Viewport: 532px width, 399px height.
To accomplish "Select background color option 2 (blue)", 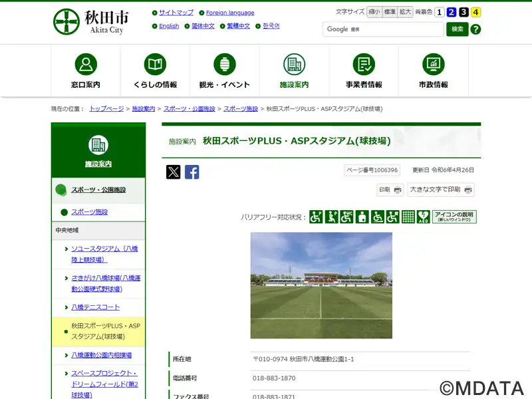I will click(452, 12).
